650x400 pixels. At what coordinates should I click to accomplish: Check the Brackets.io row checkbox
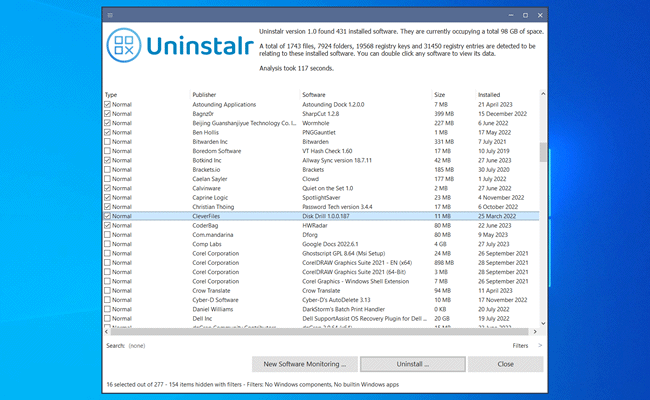(x=107, y=170)
